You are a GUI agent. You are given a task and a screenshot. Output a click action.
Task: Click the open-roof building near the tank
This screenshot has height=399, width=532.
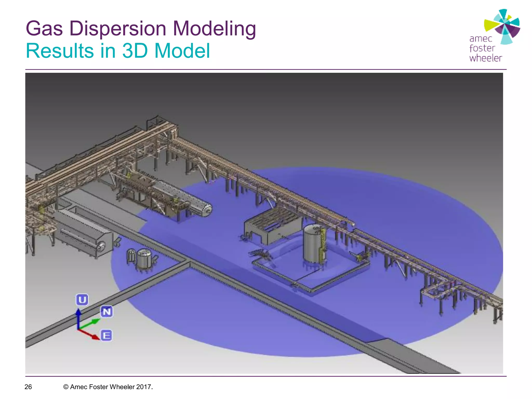(274, 226)
